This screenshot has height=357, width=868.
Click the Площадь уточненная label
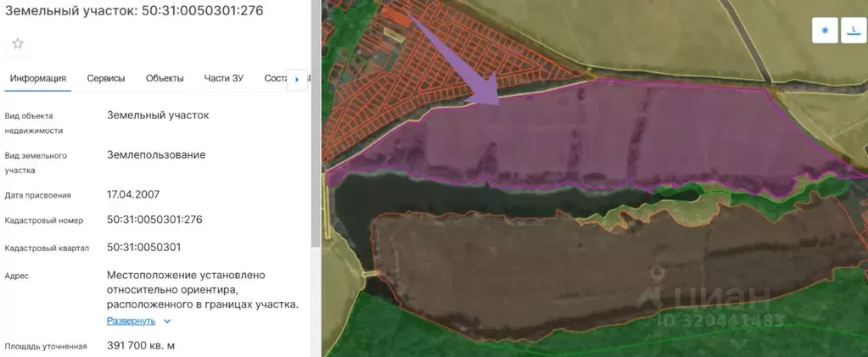point(46,347)
